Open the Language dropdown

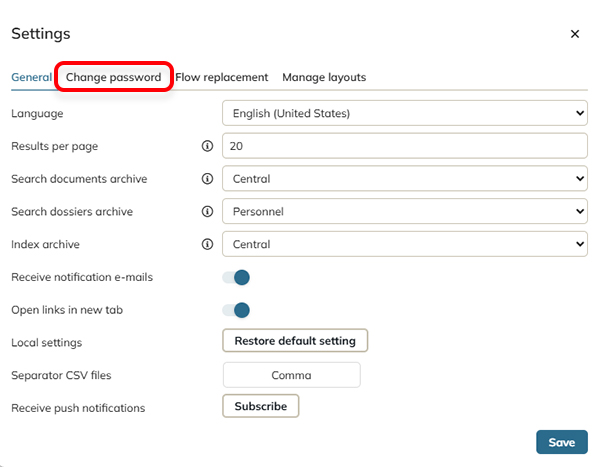click(x=405, y=113)
